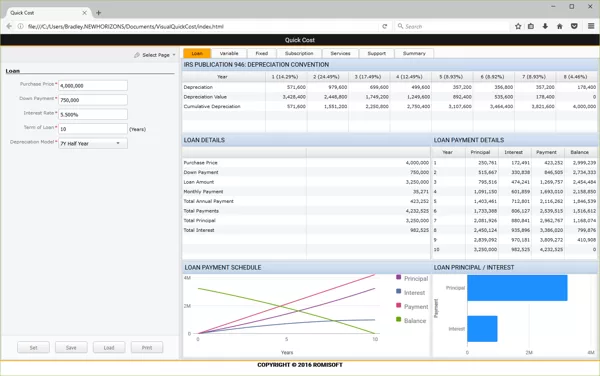Click the Total Interest row in Loan Details
Screen dimensions: 600x376
306,230
